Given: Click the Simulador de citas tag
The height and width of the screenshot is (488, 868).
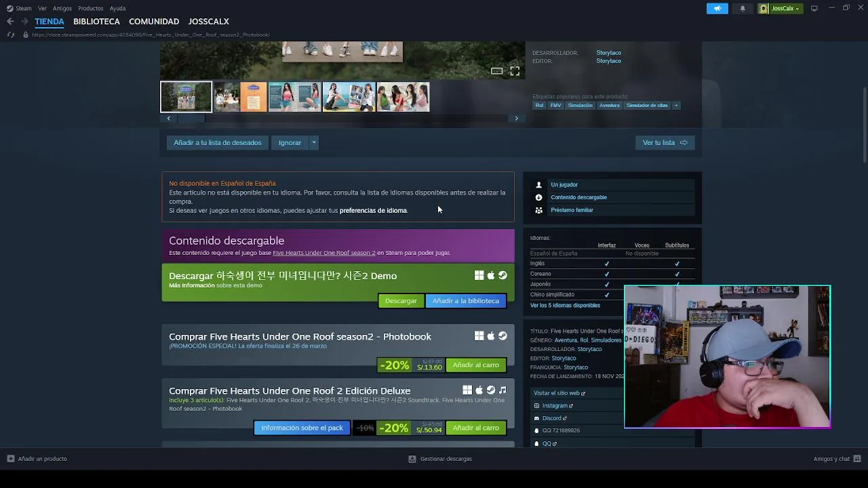Looking at the screenshot, I should (x=647, y=105).
